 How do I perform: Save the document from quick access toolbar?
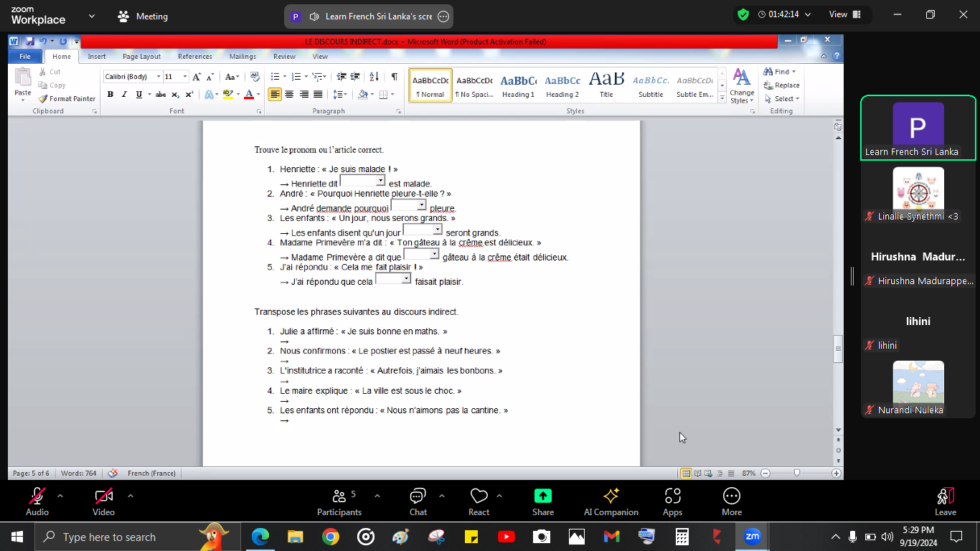[29, 42]
